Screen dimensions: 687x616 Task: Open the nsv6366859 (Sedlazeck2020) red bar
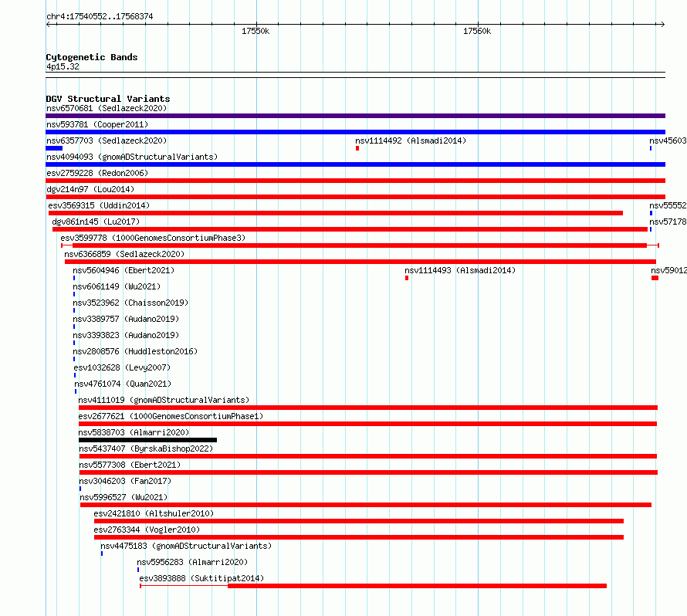coord(360,262)
